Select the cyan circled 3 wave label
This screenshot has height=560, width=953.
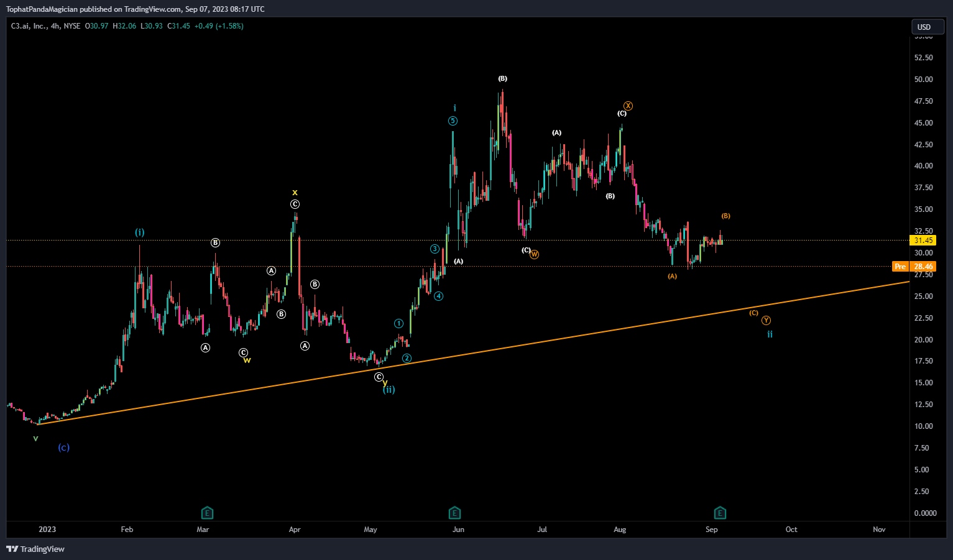click(x=435, y=249)
